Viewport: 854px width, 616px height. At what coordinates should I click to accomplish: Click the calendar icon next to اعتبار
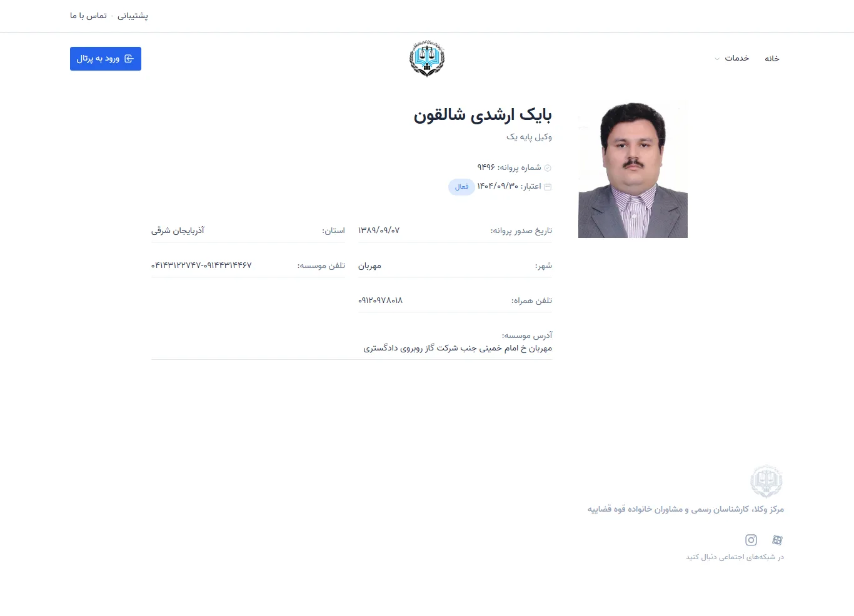548,187
